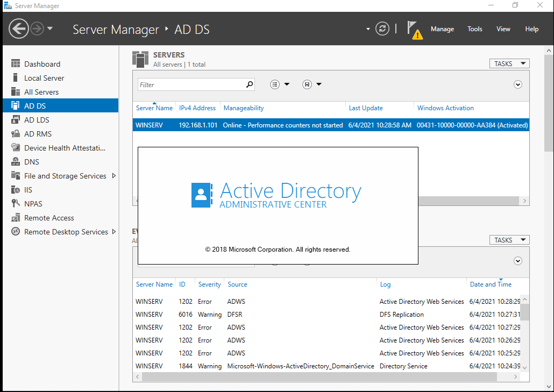
Task: Sort servers by IPv4 Address column
Action: click(x=197, y=108)
